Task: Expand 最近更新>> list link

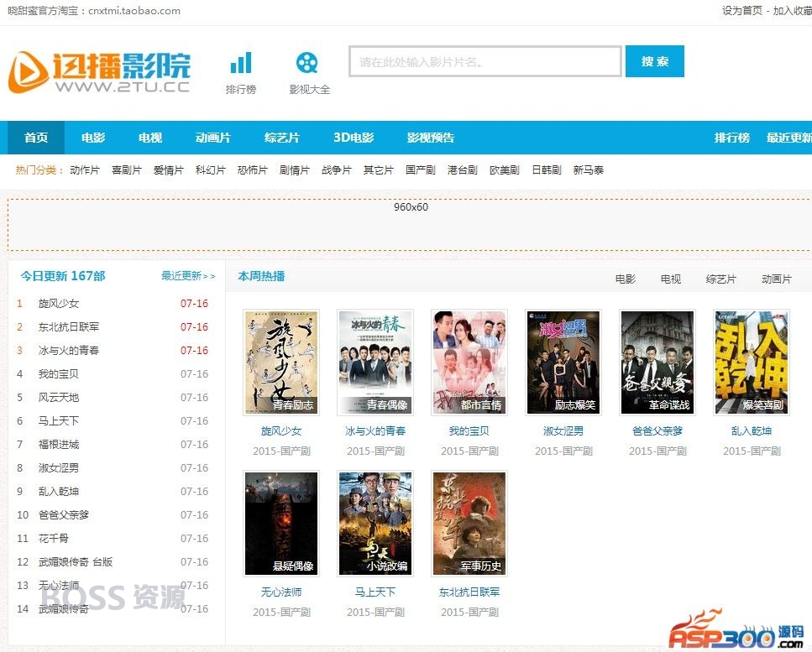Action: [188, 276]
